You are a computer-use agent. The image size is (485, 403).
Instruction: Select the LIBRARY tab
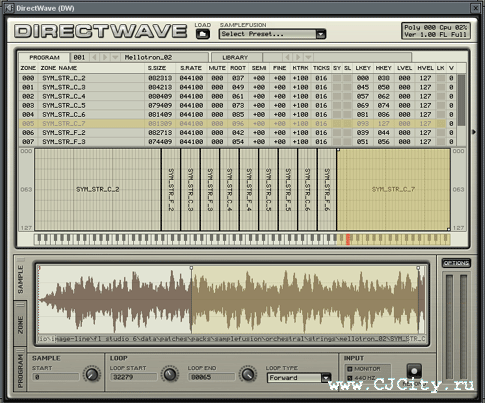click(235, 57)
